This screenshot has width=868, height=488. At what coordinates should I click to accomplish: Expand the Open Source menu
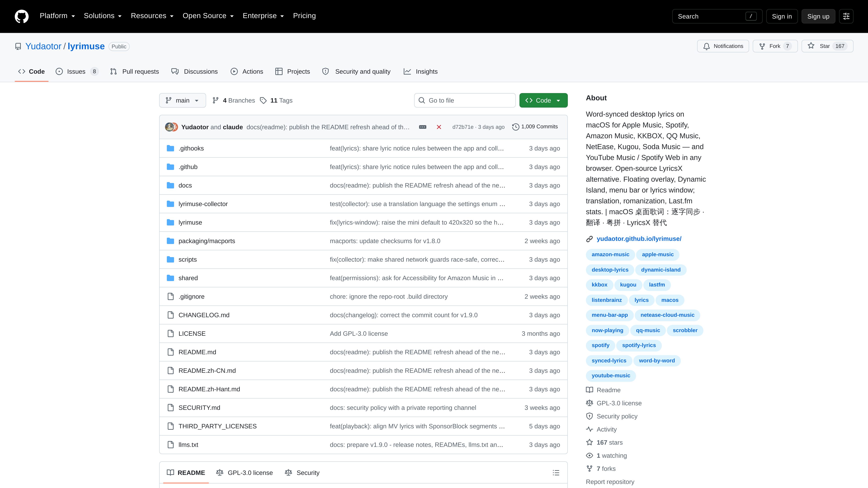tap(208, 16)
